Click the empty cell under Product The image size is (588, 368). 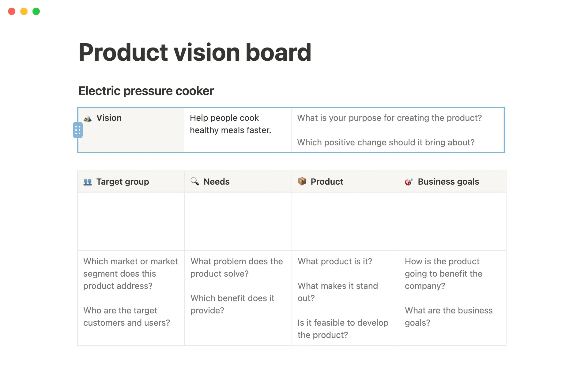(x=345, y=221)
